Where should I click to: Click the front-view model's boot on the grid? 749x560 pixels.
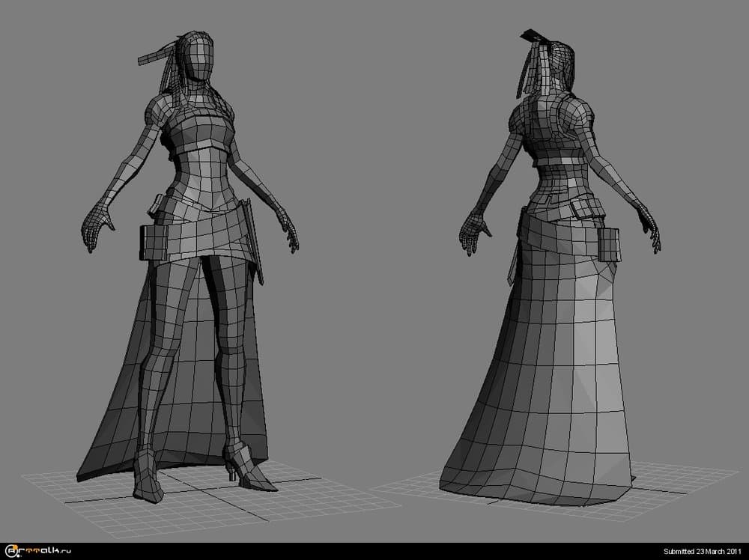[x=148, y=479]
